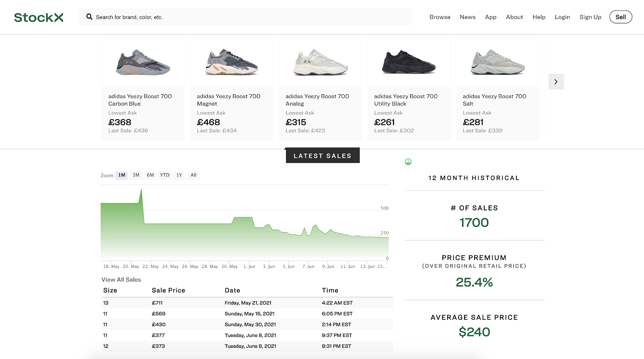Open the News page
This screenshot has width=644, height=359.
coord(468,17)
